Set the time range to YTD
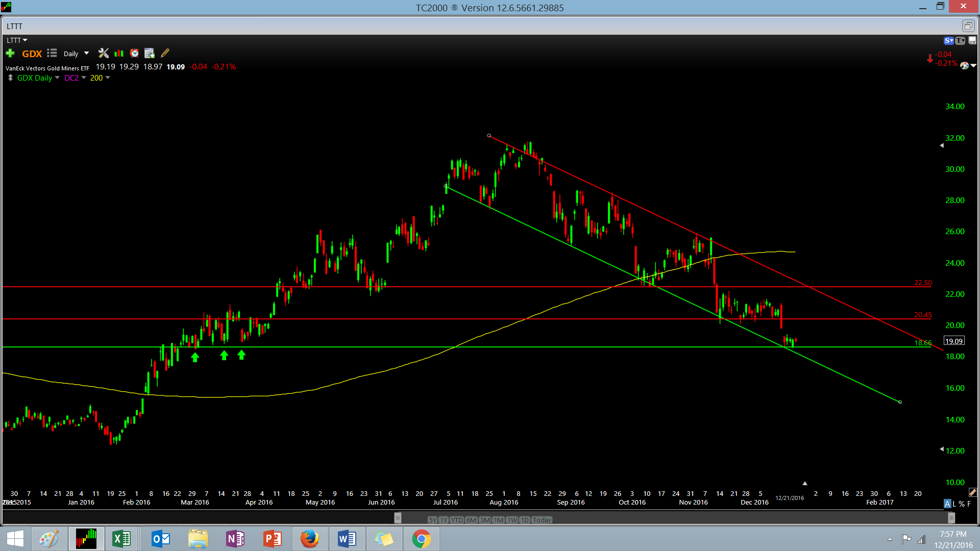The height and width of the screenshot is (551, 980). (x=457, y=520)
